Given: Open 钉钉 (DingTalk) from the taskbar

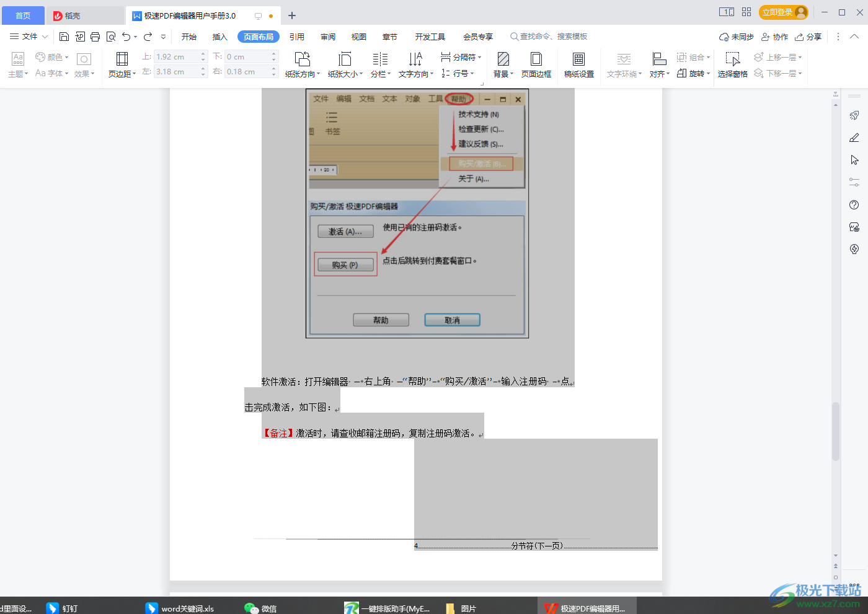Looking at the screenshot, I should pos(63,608).
